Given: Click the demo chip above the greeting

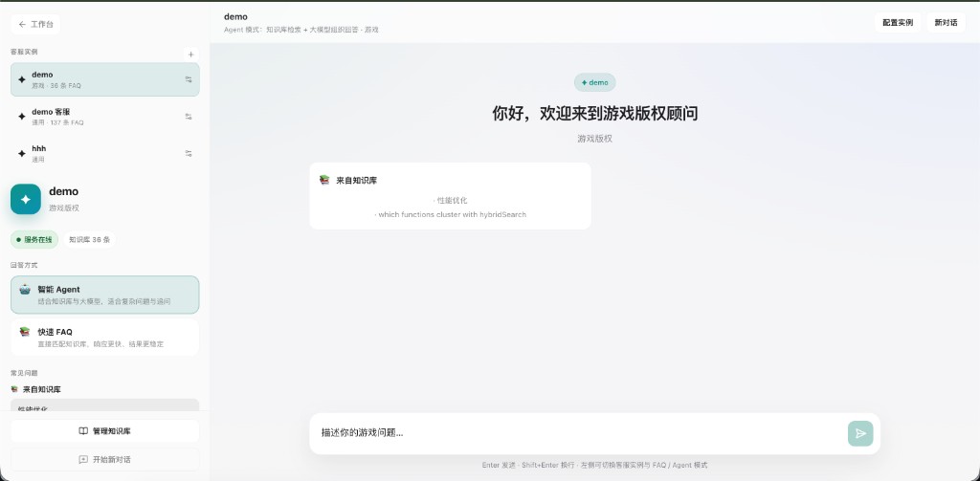Looking at the screenshot, I should (x=595, y=82).
